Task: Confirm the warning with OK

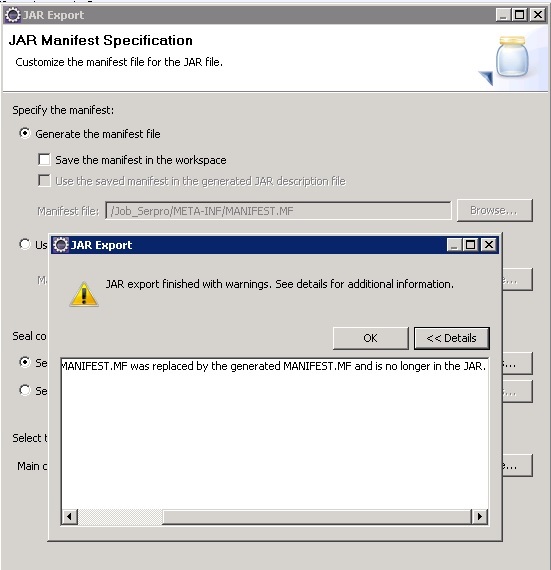Action: 371,338
